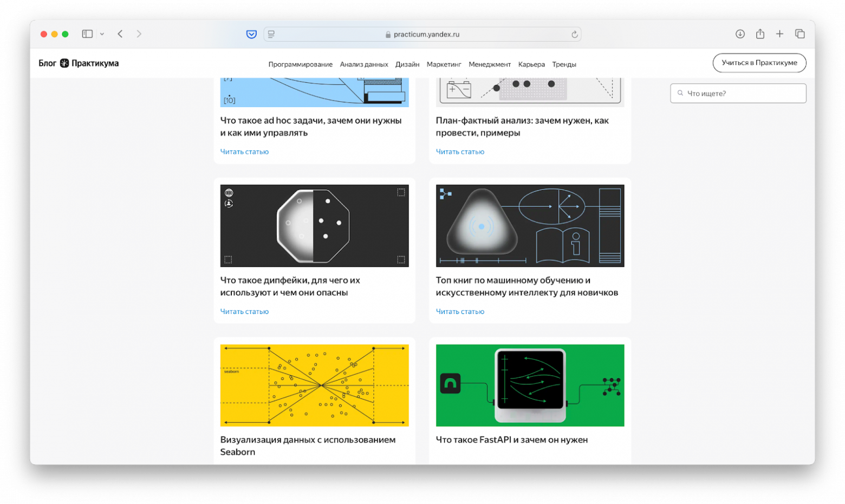Open the yellow Seaborn article thumbnail
The height and width of the screenshot is (504, 845).
(314, 385)
